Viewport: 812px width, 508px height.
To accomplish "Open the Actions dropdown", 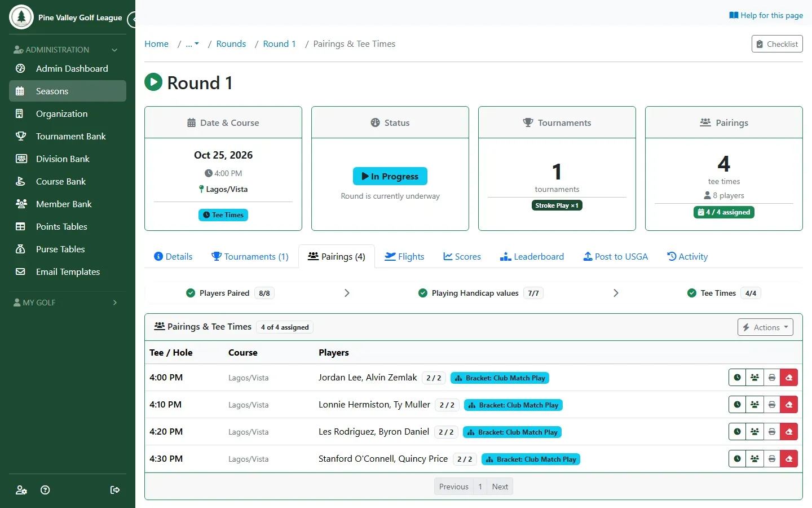I will [x=765, y=327].
